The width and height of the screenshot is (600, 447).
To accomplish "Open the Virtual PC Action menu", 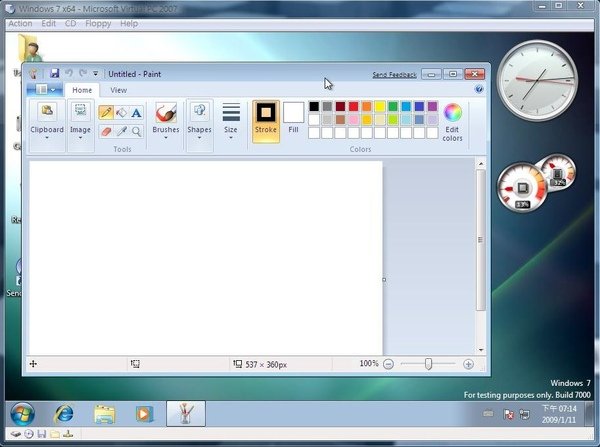I will (20, 23).
